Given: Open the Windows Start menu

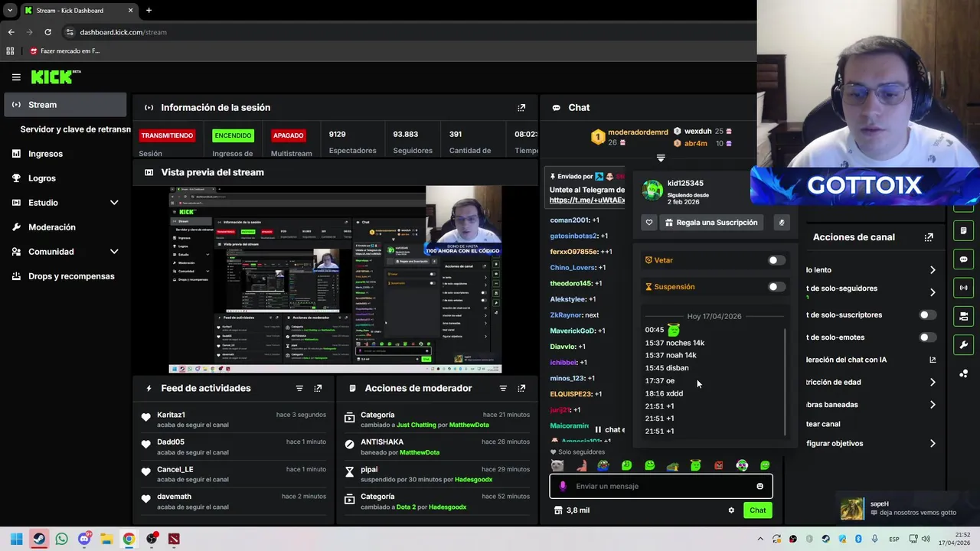Looking at the screenshot, I should (16, 539).
